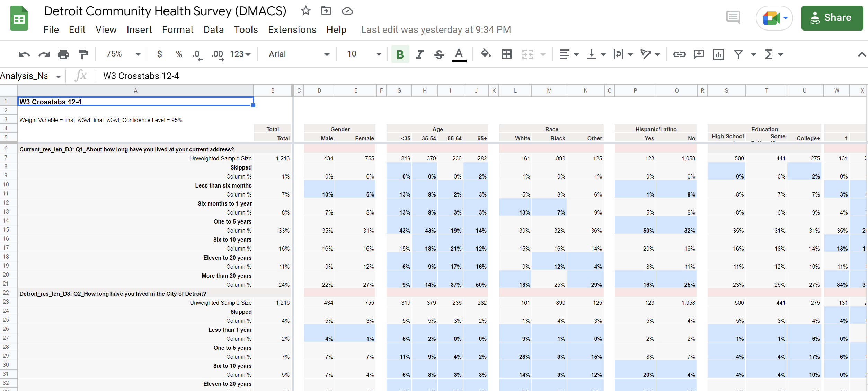The height and width of the screenshot is (391, 868).
Task: Open the Tools menu
Action: click(x=246, y=30)
